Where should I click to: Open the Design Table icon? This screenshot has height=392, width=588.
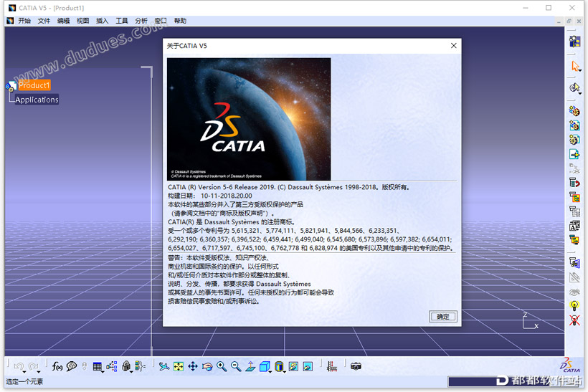click(97, 366)
